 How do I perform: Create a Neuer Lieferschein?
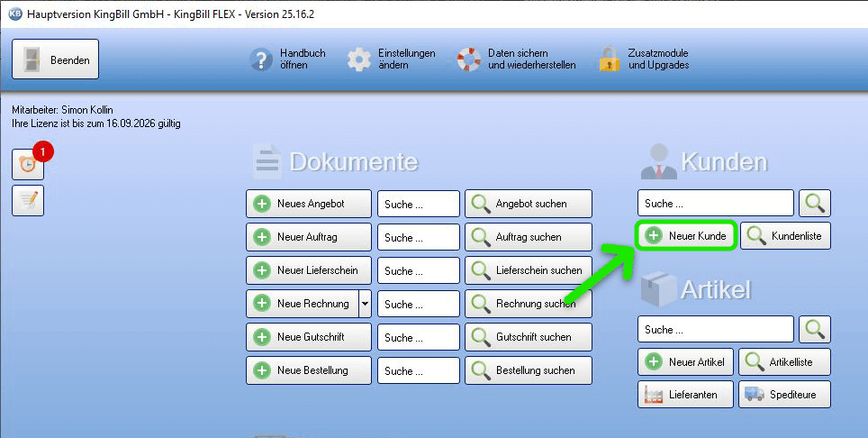[x=309, y=270]
